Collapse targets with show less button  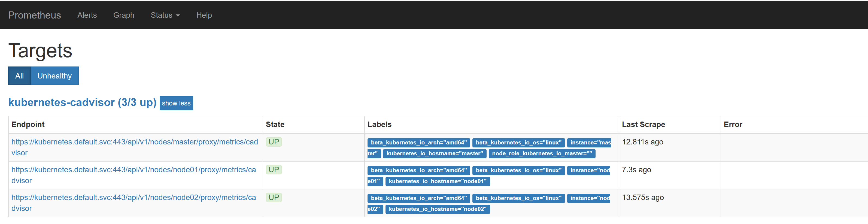coord(176,103)
